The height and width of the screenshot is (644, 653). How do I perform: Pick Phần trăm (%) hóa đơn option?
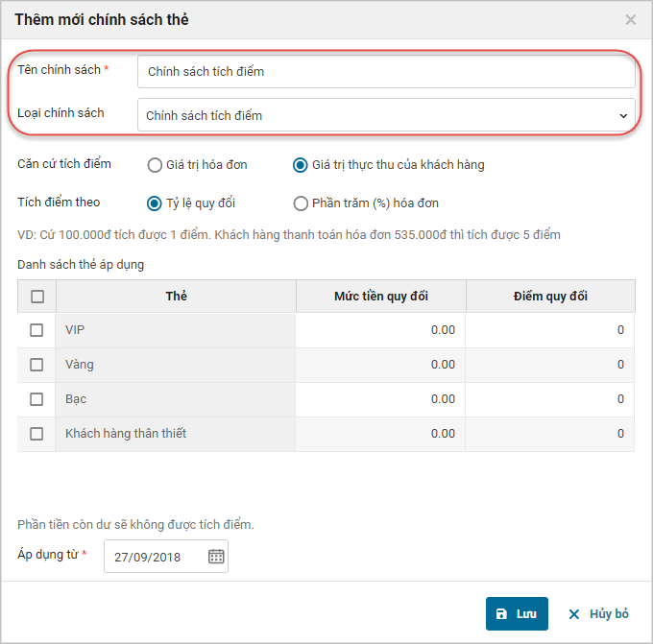(301, 203)
